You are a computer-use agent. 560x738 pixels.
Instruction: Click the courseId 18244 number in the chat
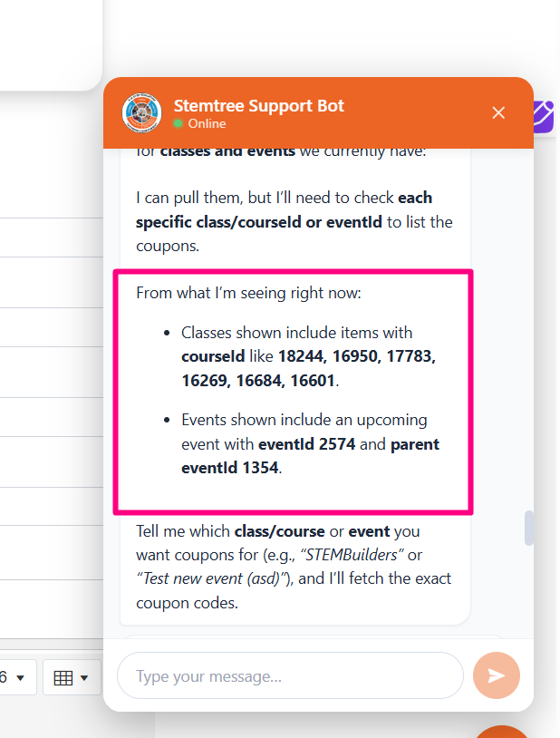click(301, 356)
